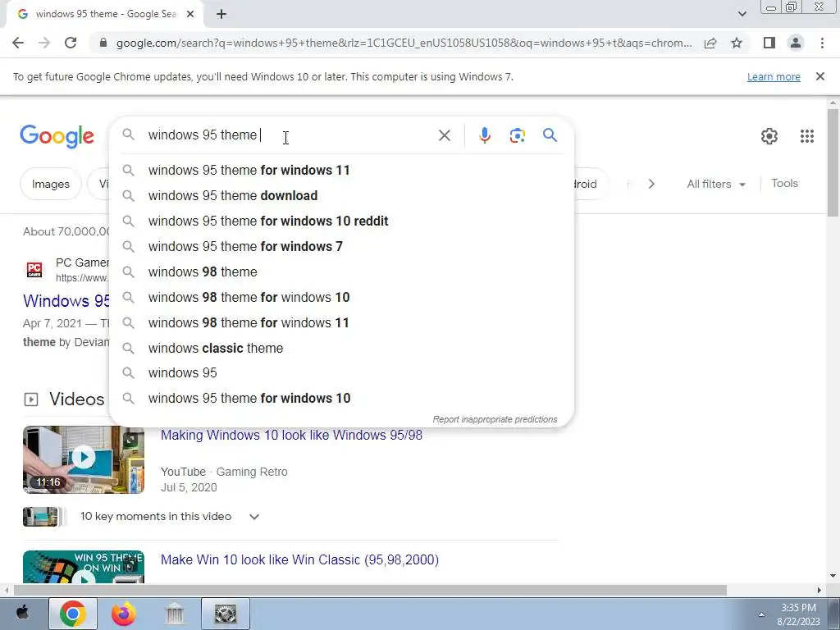
Task: Open the Win 95 Theme video thumbnail
Action: tap(84, 567)
